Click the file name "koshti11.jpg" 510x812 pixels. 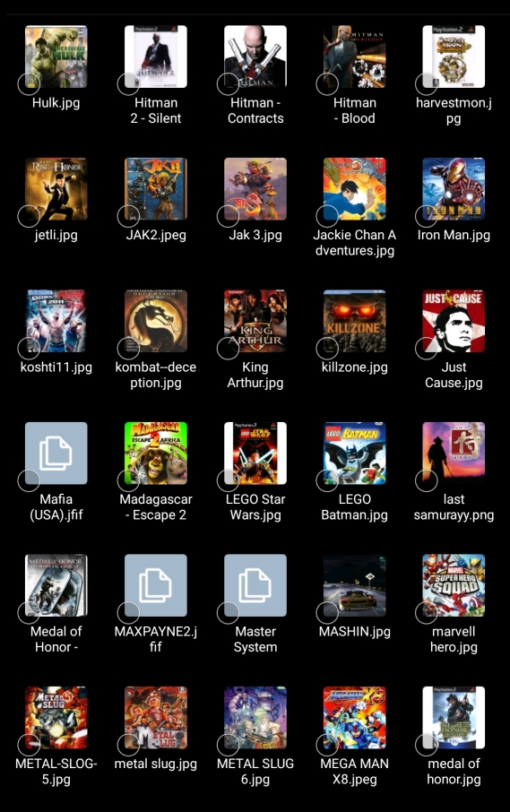(x=56, y=367)
